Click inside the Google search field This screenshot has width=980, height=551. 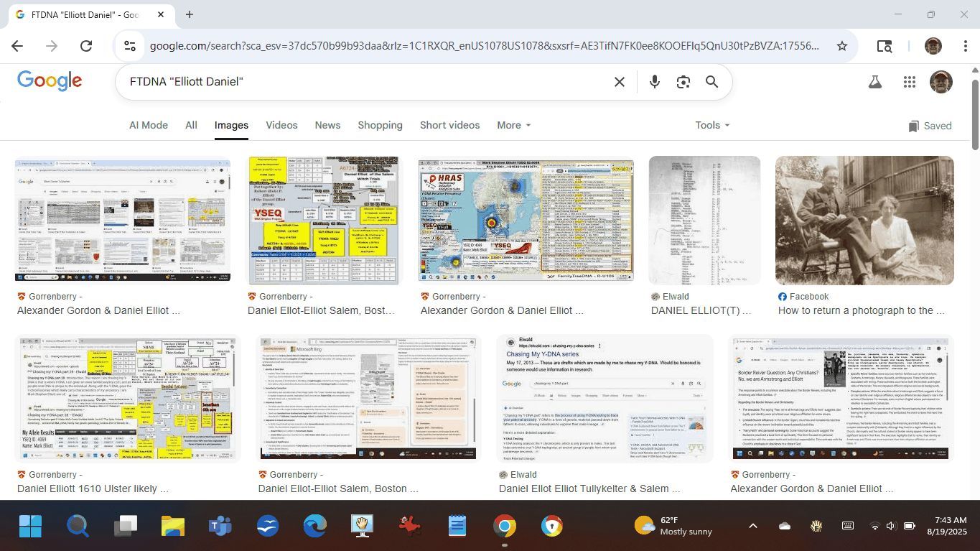[x=359, y=82]
